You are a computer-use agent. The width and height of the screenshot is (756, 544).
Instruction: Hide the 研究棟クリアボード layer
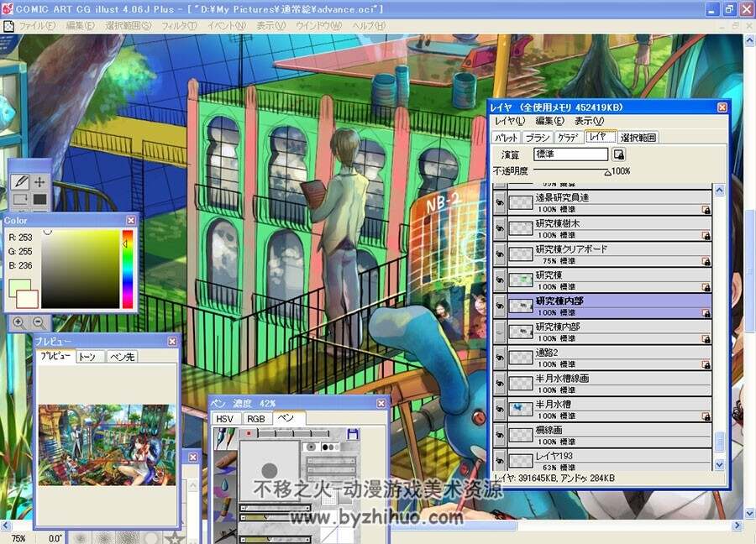pyautogui.click(x=500, y=254)
